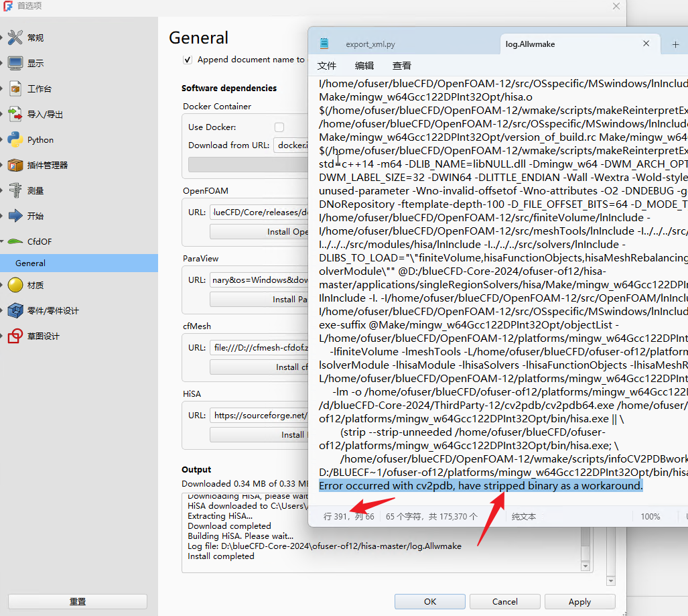Open the 常规 general preferences icon

pyautogui.click(x=15, y=38)
